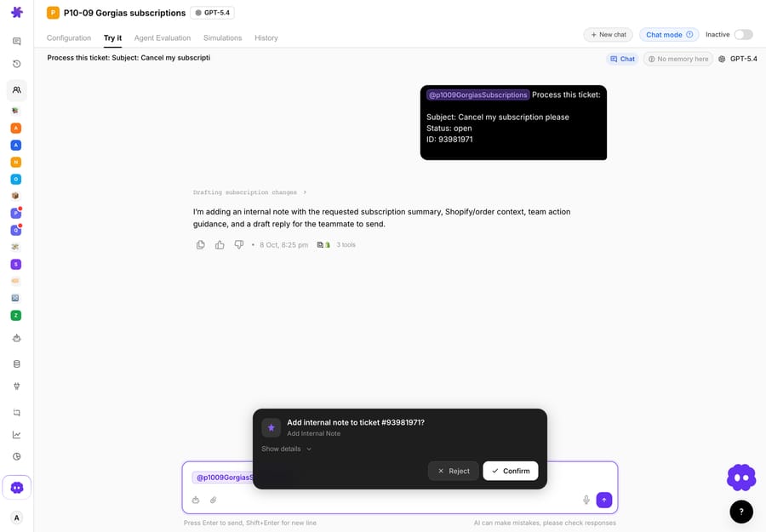Toggle Chat mode
Screen dimensions: 766x532
tap(669, 35)
